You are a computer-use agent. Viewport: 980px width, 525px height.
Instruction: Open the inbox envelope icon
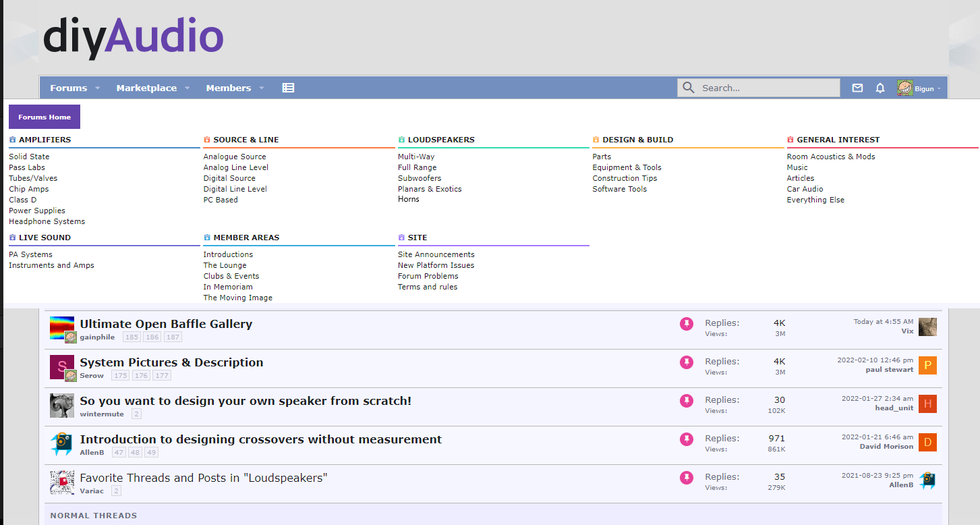point(857,88)
